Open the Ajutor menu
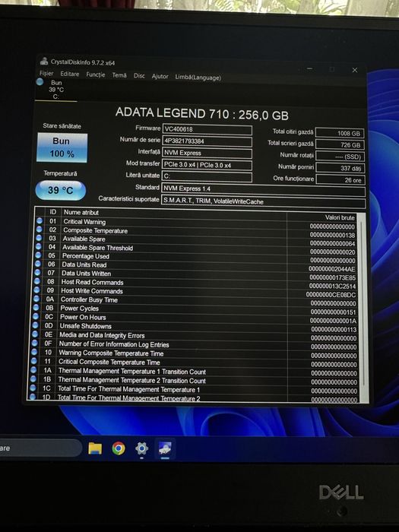This screenshot has height=532, width=399. click(x=160, y=76)
